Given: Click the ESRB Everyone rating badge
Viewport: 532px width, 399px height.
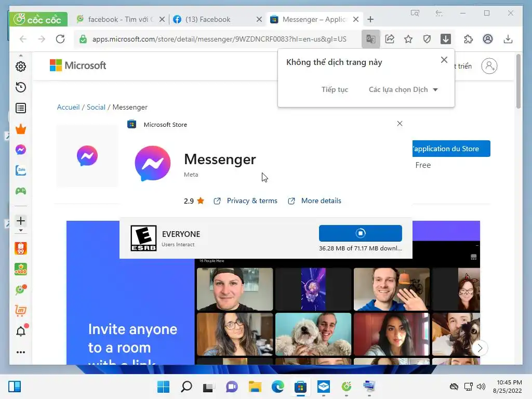Looking at the screenshot, I should [143, 238].
